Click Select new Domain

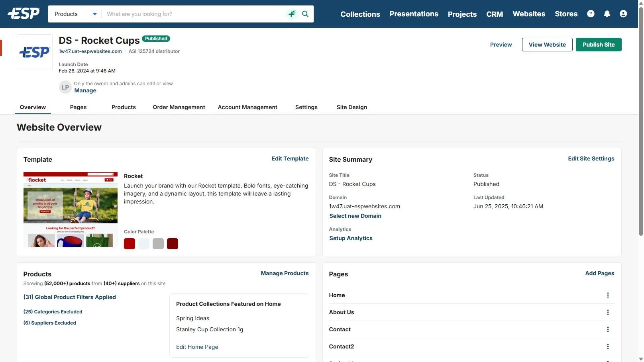coord(355,216)
